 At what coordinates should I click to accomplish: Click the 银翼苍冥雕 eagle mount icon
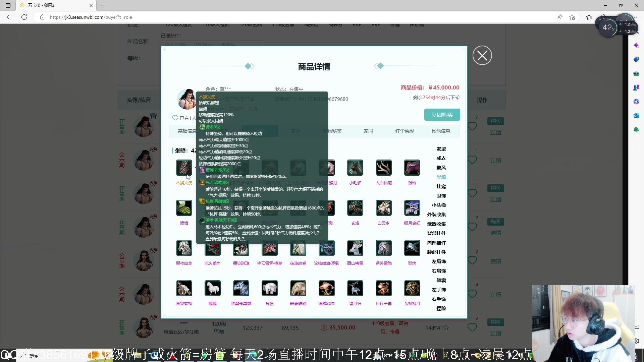[241, 288]
